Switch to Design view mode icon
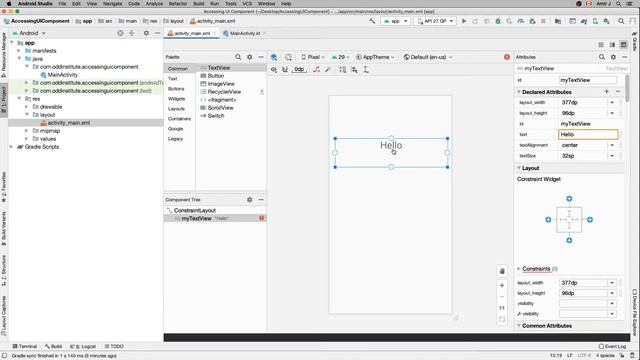This screenshot has width=640, height=360. coord(623,44)
